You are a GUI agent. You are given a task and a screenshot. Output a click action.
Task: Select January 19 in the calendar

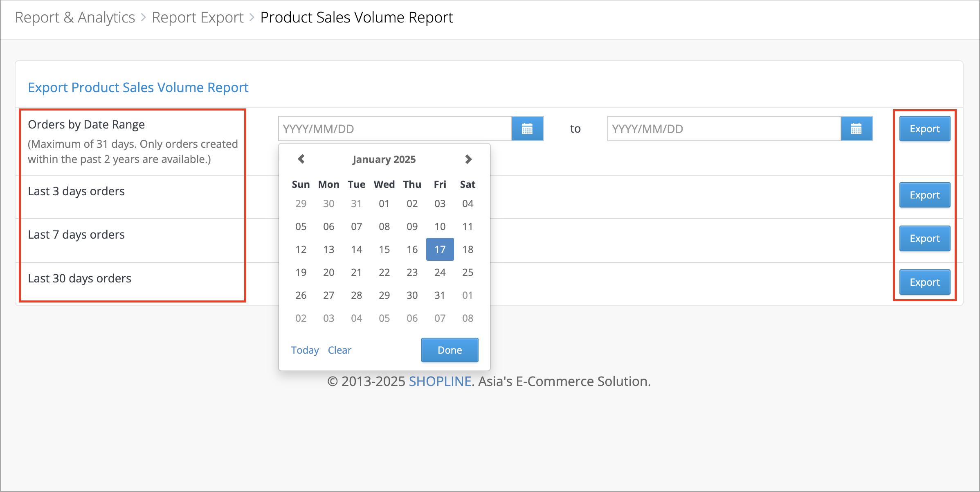[x=301, y=272]
